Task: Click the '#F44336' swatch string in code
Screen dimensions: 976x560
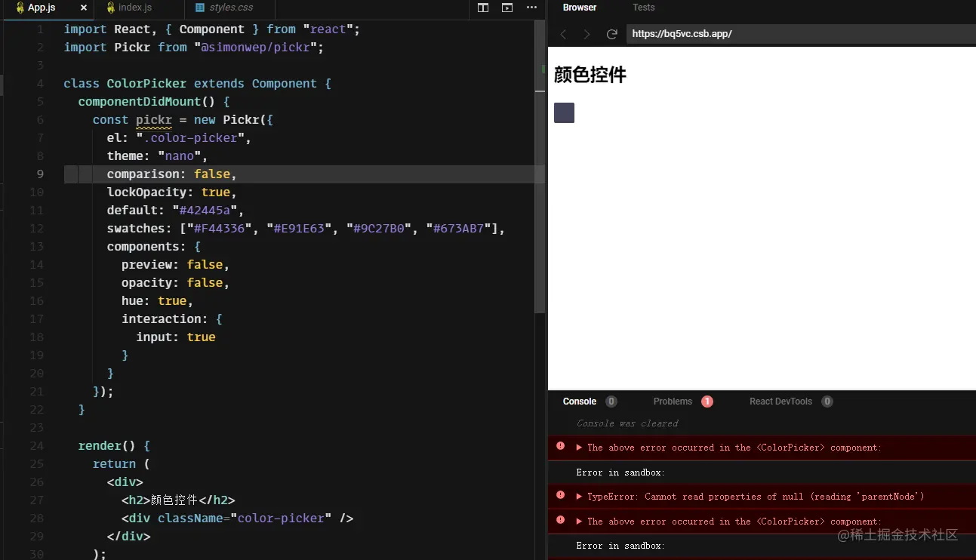Action: pyautogui.click(x=219, y=229)
